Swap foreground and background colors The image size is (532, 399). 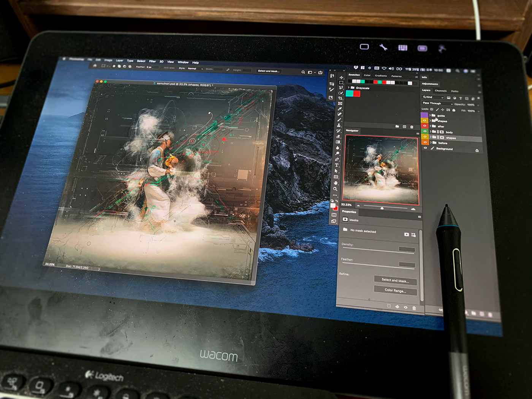(337, 201)
